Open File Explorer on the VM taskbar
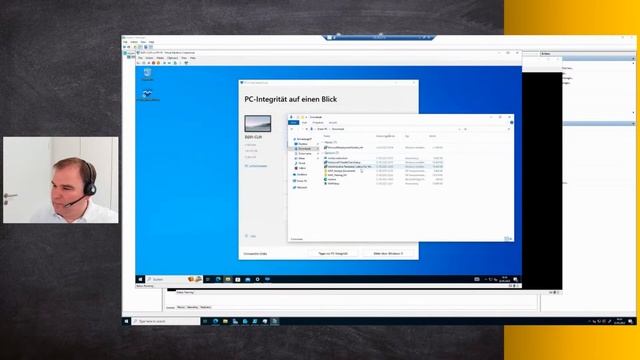The height and width of the screenshot is (360, 640). click(x=228, y=279)
